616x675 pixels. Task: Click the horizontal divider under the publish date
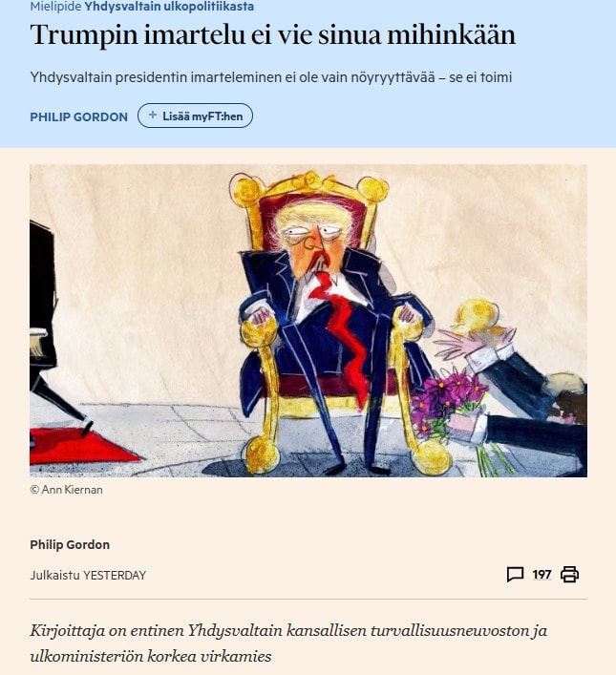pos(308,599)
